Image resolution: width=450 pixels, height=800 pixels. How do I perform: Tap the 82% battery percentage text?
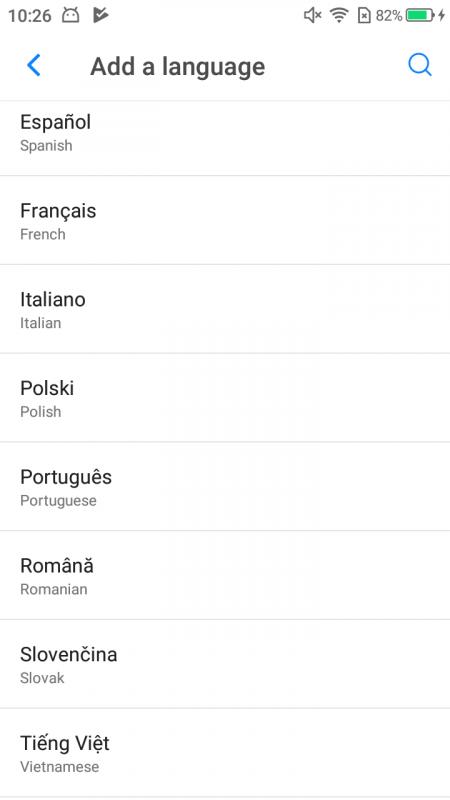[389, 16]
